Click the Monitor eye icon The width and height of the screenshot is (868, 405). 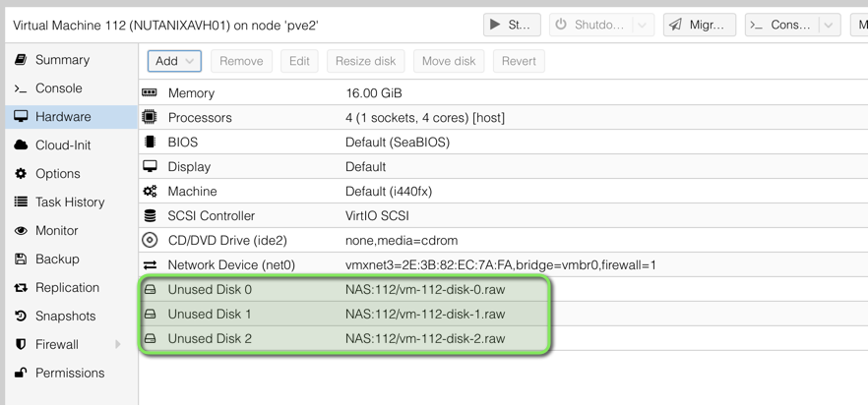tap(21, 231)
